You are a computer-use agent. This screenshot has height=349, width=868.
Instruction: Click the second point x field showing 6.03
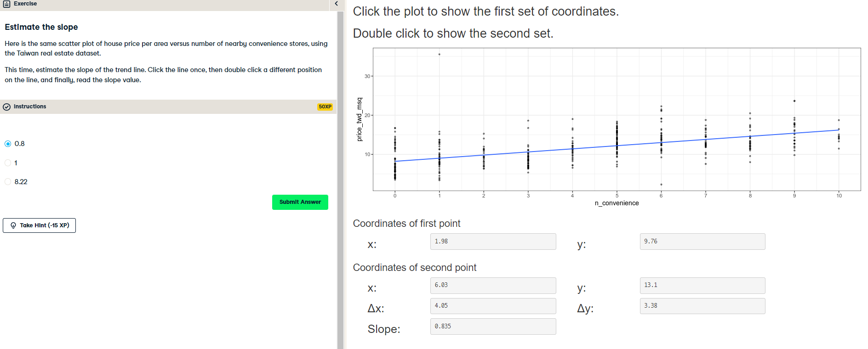[493, 286]
